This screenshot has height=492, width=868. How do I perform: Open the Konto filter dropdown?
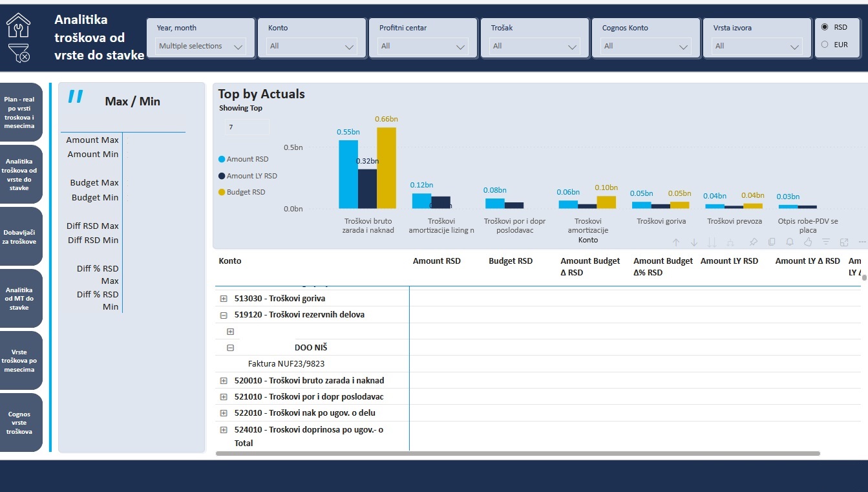[x=312, y=46]
